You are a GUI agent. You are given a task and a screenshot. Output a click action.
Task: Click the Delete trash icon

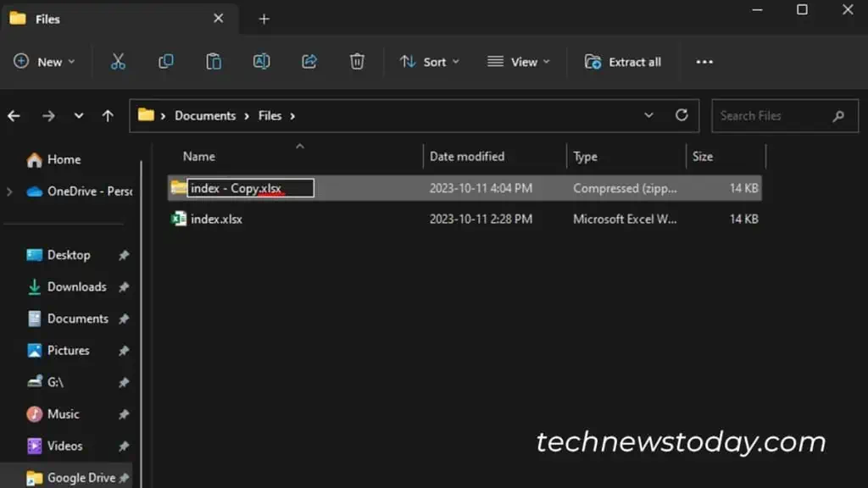pos(356,61)
